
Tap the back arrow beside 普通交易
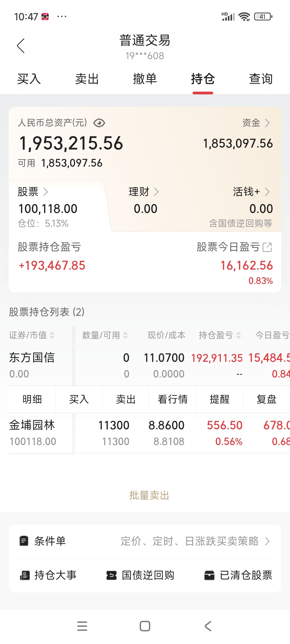click(21, 46)
